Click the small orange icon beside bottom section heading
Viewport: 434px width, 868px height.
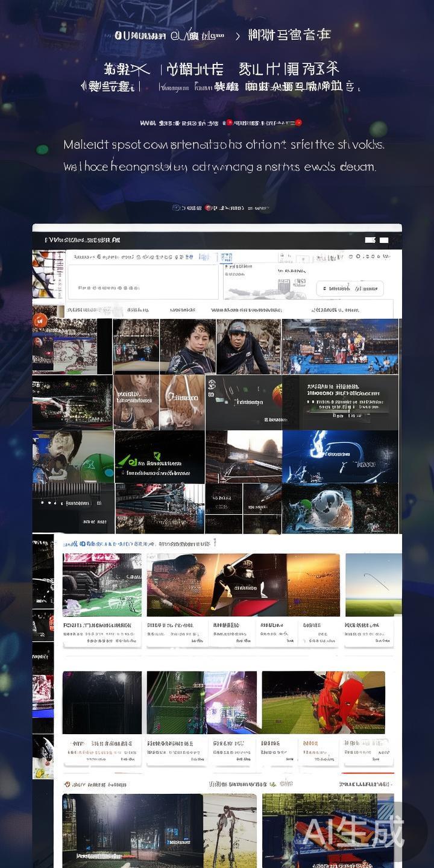click(67, 785)
